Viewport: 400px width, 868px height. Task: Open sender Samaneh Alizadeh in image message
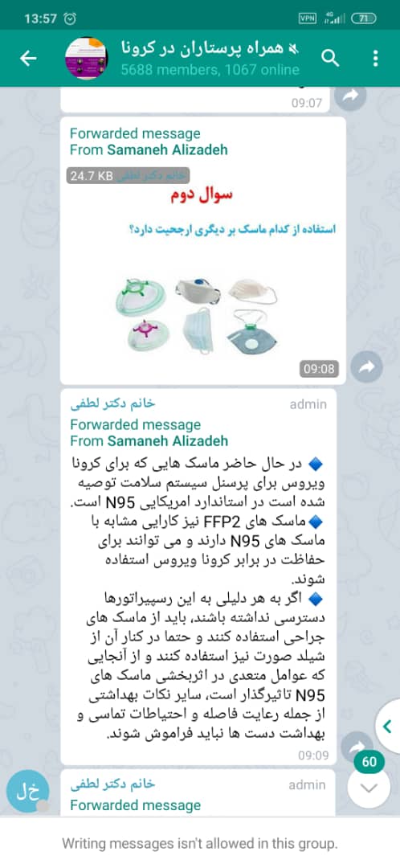pyautogui.click(x=167, y=149)
